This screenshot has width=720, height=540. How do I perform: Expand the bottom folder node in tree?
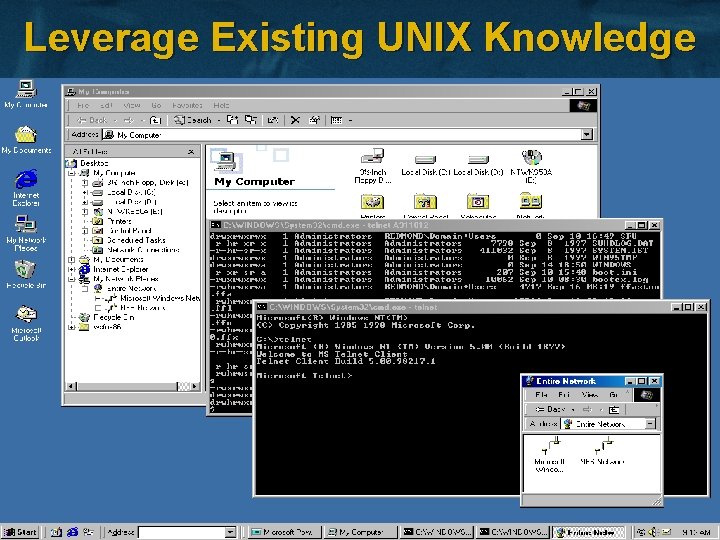[72, 327]
